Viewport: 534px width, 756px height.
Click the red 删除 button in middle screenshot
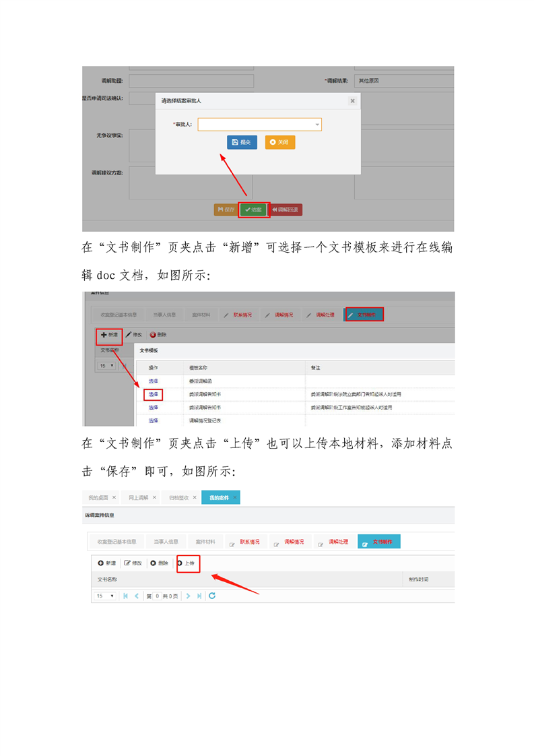(158, 335)
